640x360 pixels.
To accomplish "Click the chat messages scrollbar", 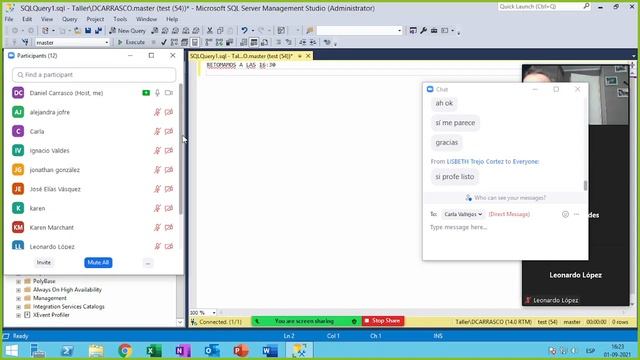I will coord(585,185).
